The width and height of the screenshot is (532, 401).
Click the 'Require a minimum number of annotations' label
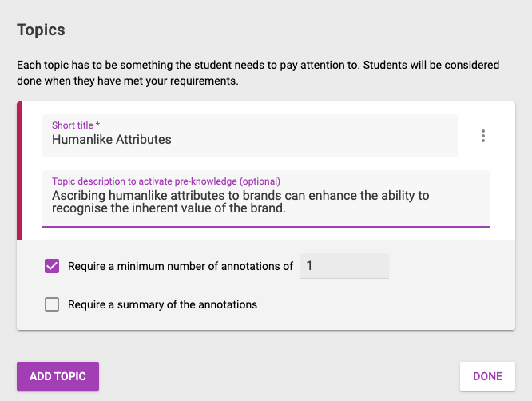click(x=181, y=266)
